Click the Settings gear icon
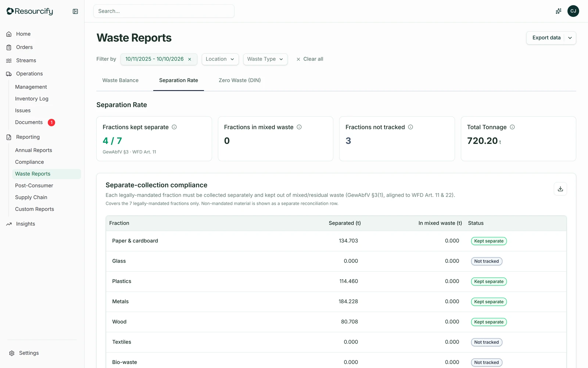The image size is (588, 368). pyautogui.click(x=12, y=353)
